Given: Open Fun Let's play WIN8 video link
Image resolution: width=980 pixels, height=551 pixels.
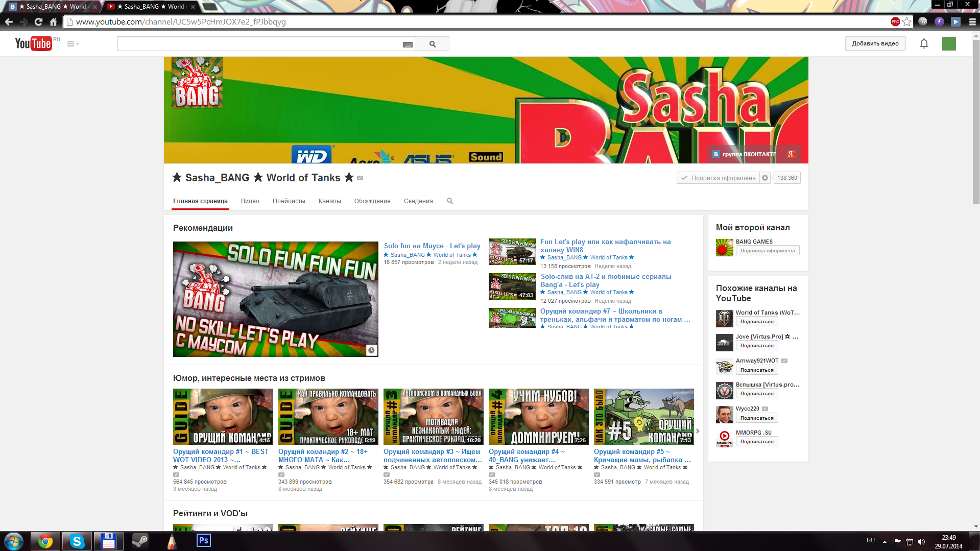Looking at the screenshot, I should [605, 246].
